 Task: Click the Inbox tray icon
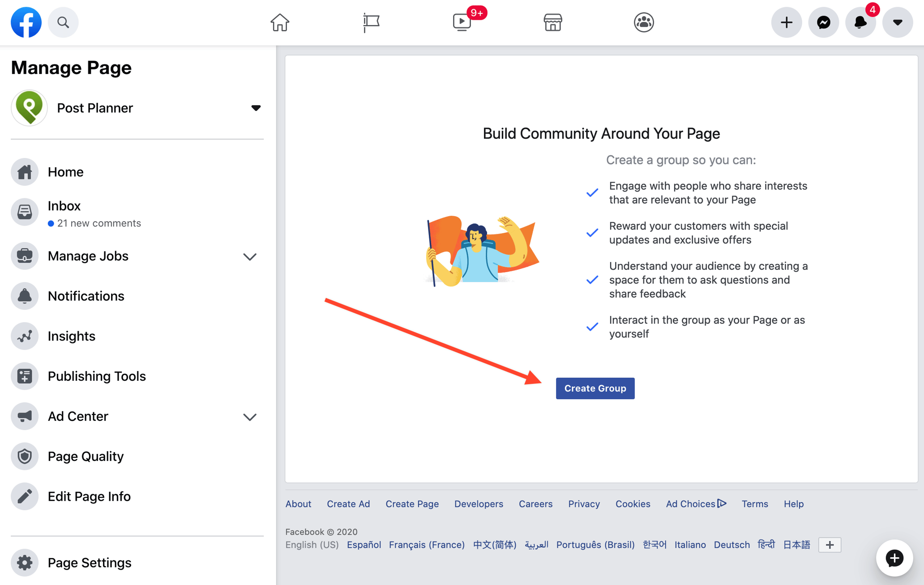pos(25,212)
